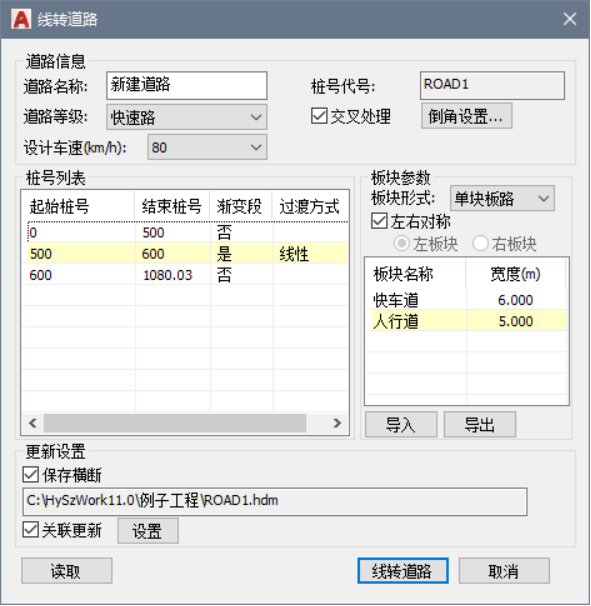The height and width of the screenshot is (606, 591).
Task: Click the horizontal scrollbar thumb in 桩号列表
Action: coord(175,423)
